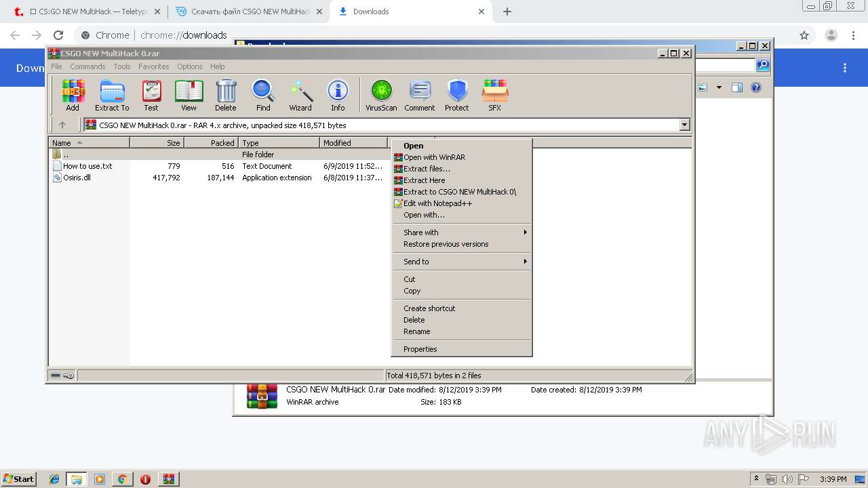Open the Options menu
Image resolution: width=868 pixels, height=488 pixels.
(x=190, y=66)
